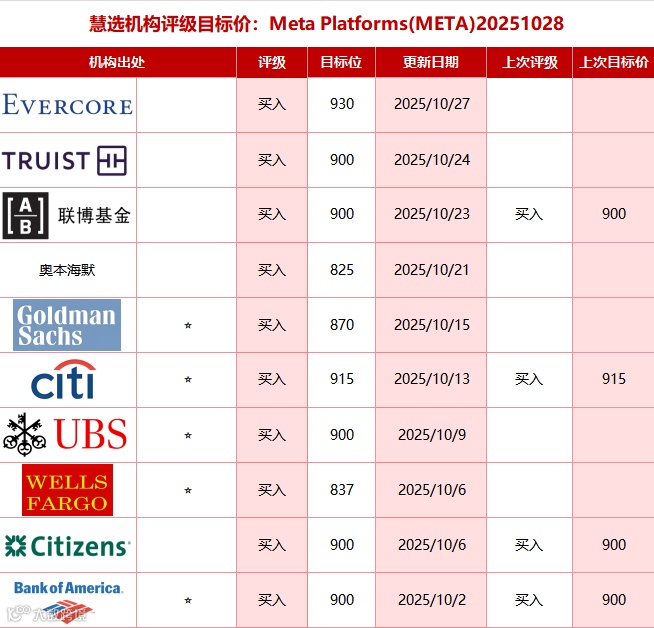Click Wells Fargo target 837

coord(342,490)
